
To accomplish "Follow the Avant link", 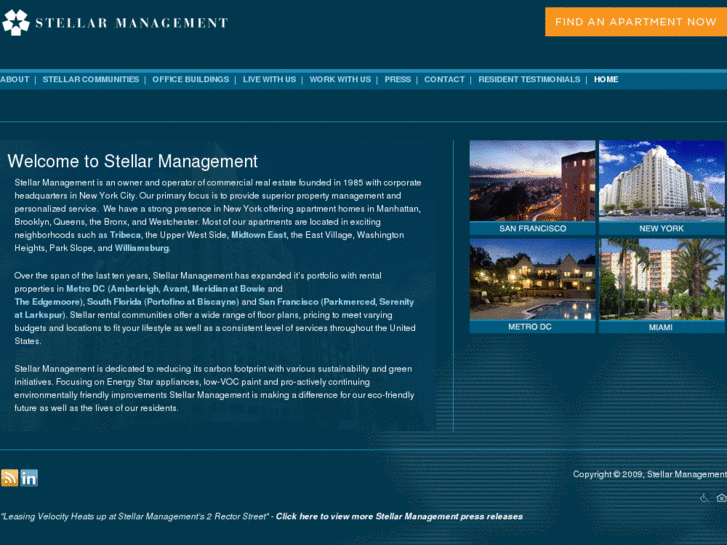I will pyautogui.click(x=175, y=289).
